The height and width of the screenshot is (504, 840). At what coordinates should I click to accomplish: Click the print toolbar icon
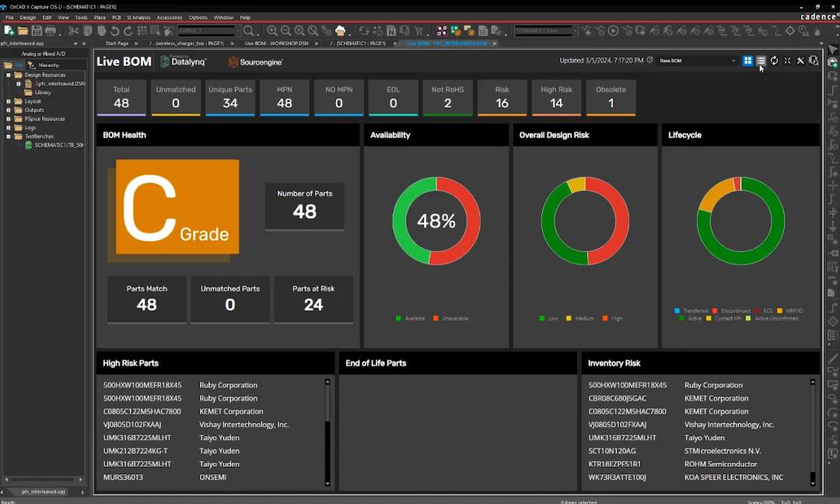(x=51, y=31)
